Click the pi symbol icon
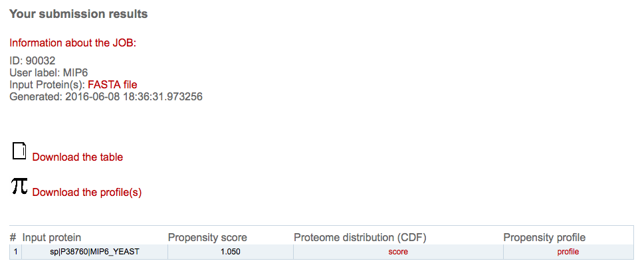The image size is (644, 271). coord(19,185)
